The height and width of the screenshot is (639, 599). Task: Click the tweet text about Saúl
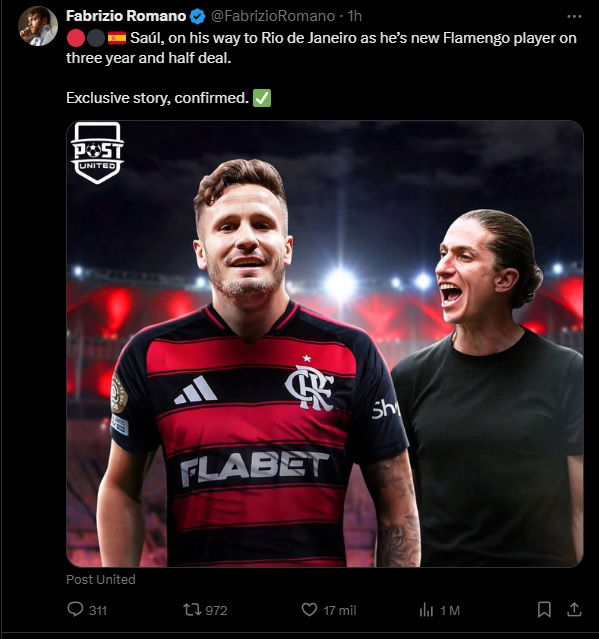pyautogui.click(x=322, y=48)
